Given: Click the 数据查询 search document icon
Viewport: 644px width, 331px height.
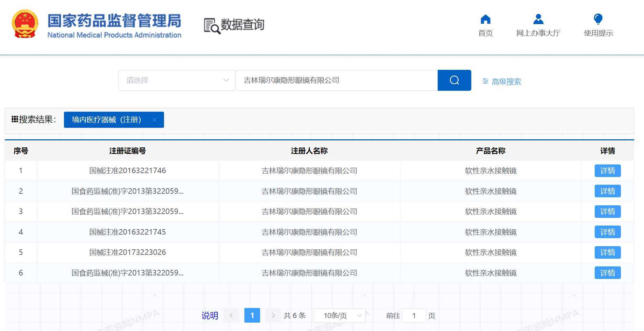Looking at the screenshot, I should (x=212, y=26).
